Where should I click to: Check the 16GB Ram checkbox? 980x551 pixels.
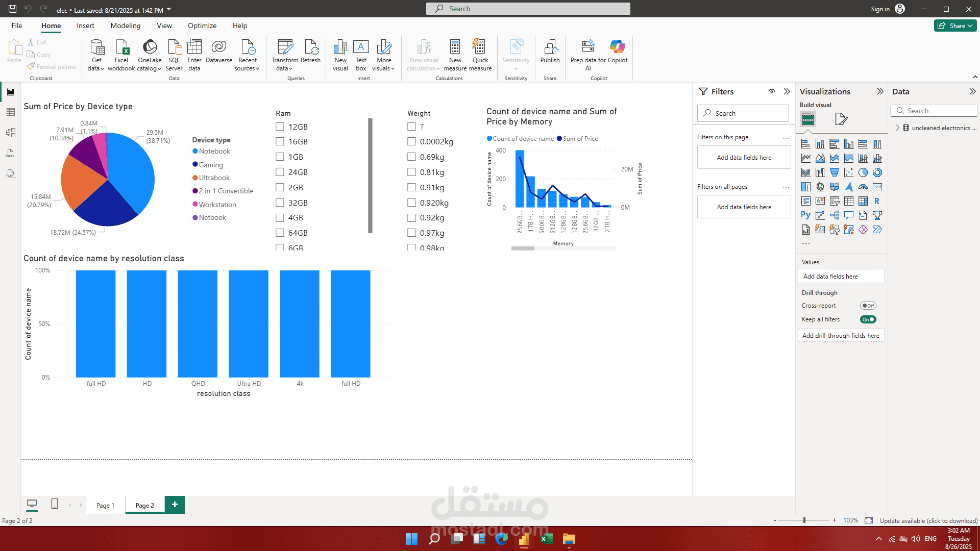(280, 141)
